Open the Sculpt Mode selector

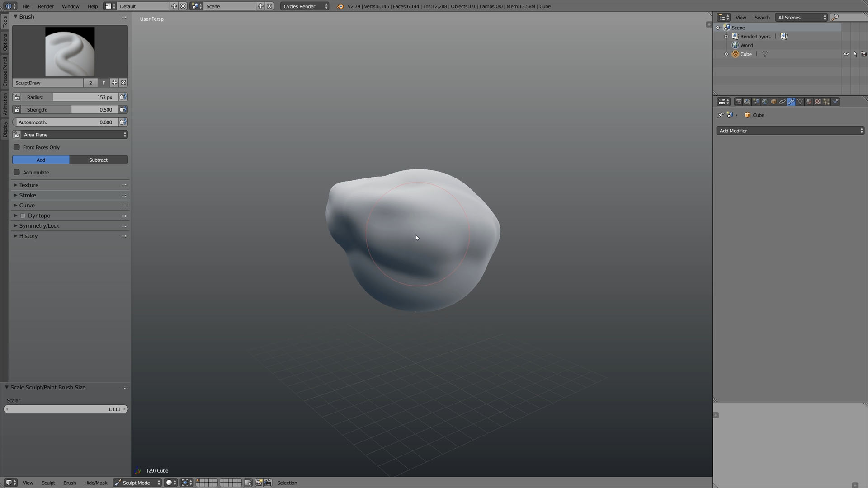coord(137,483)
